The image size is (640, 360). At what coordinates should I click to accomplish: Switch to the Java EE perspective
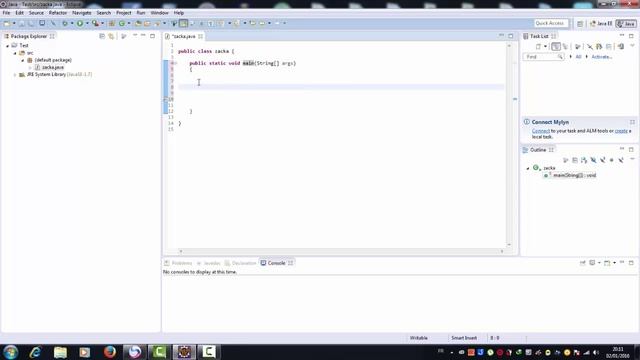point(601,24)
